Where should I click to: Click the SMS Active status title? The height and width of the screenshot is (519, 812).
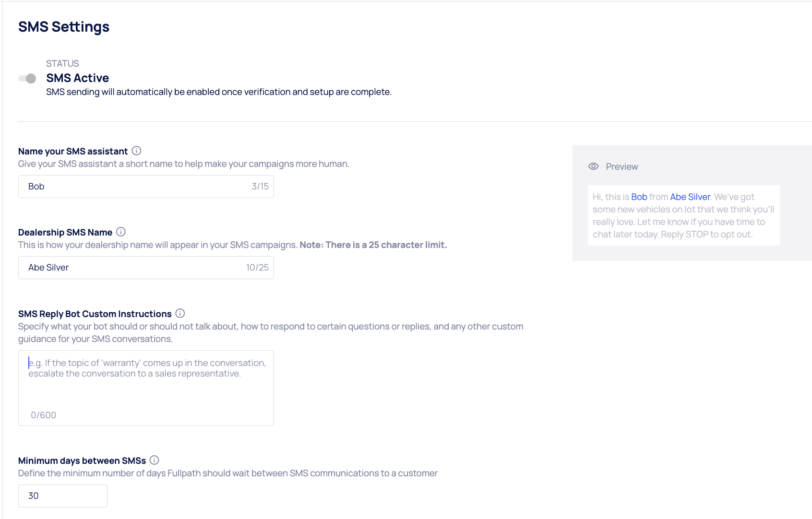pyautogui.click(x=77, y=78)
